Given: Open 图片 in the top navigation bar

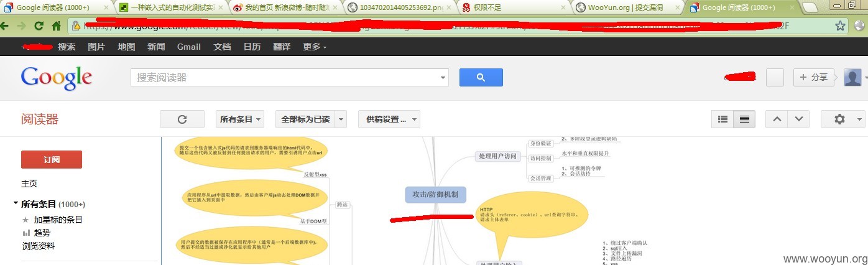Looking at the screenshot, I should (x=96, y=47).
